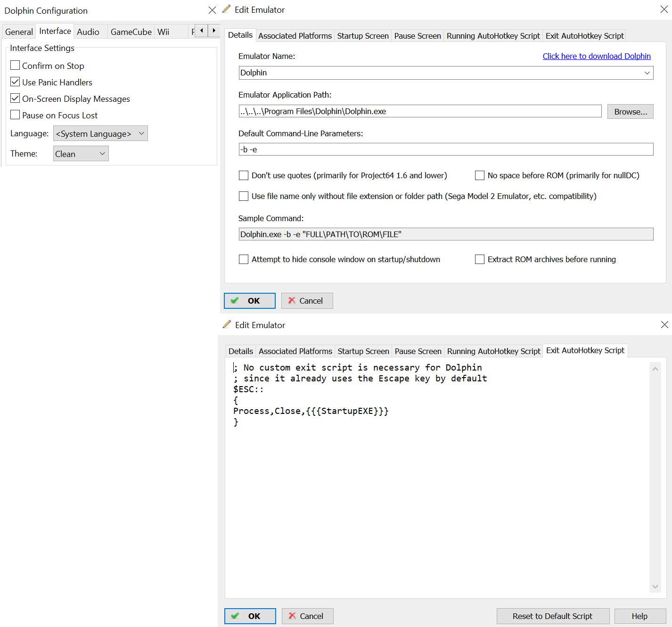Click inside the exit script text editor
Screen dimensions: 672x627
[x=437, y=478]
